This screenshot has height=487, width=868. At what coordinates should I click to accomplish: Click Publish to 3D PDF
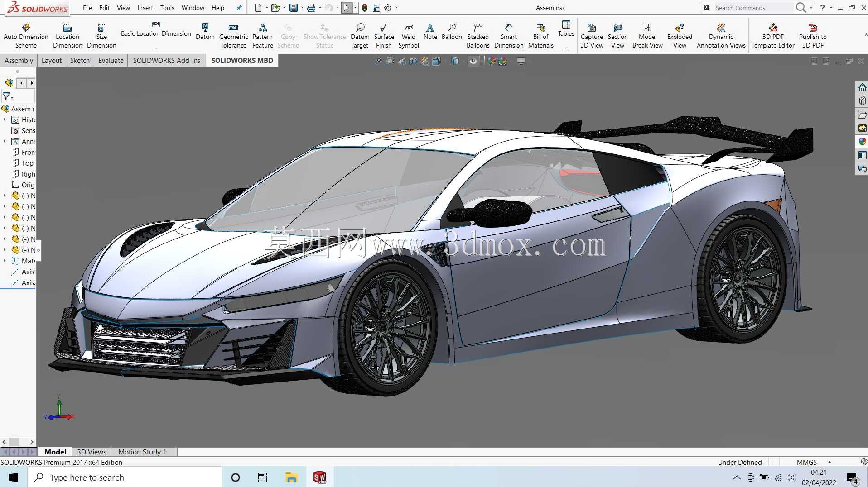tap(813, 36)
